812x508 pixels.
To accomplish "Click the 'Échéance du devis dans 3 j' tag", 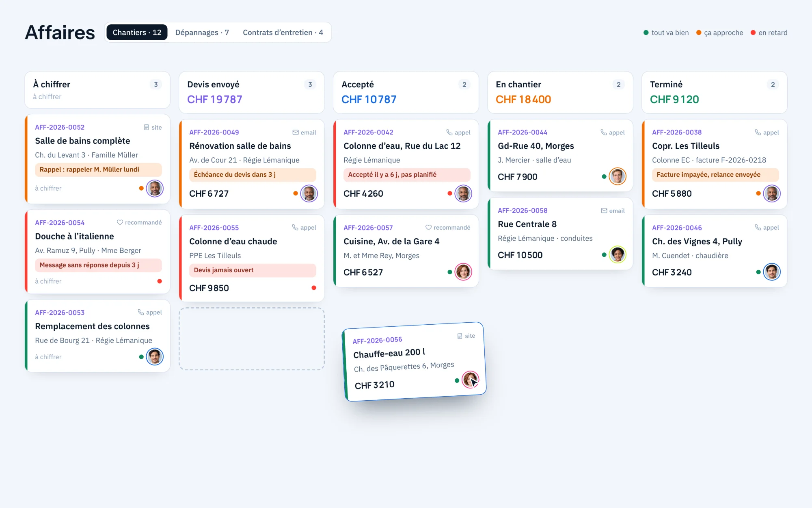I will [253, 175].
